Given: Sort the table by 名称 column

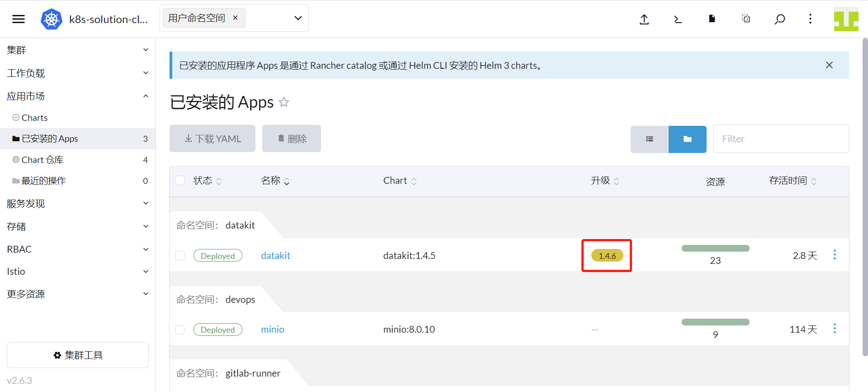Looking at the screenshot, I should tap(275, 181).
